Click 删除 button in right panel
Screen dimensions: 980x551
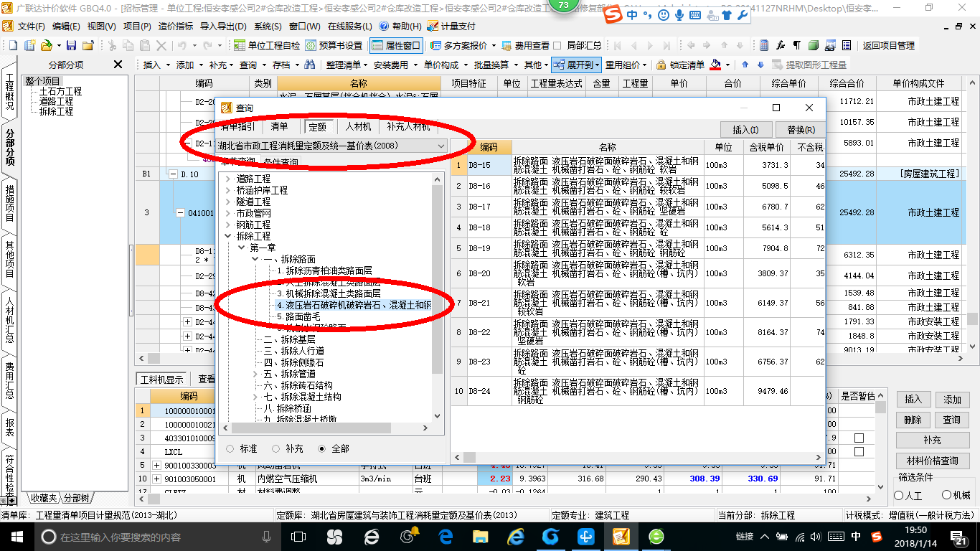point(913,420)
